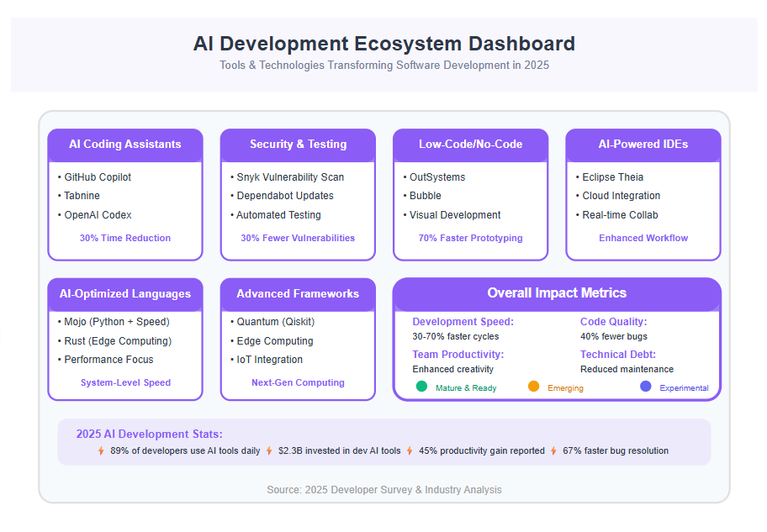
Task: Click the OutSystems list item
Action: 434,177
